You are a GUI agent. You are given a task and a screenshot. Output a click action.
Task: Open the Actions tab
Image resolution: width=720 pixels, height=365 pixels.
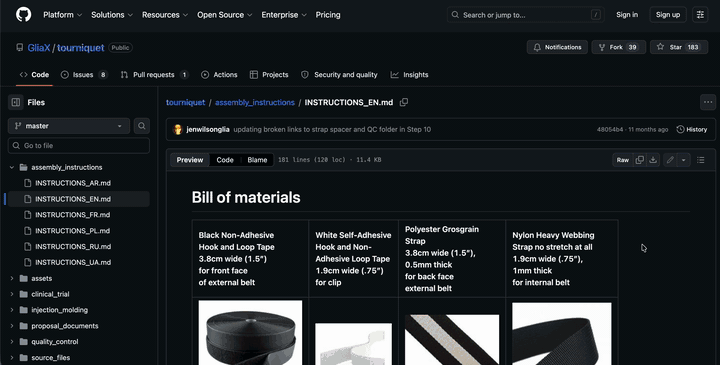point(219,75)
